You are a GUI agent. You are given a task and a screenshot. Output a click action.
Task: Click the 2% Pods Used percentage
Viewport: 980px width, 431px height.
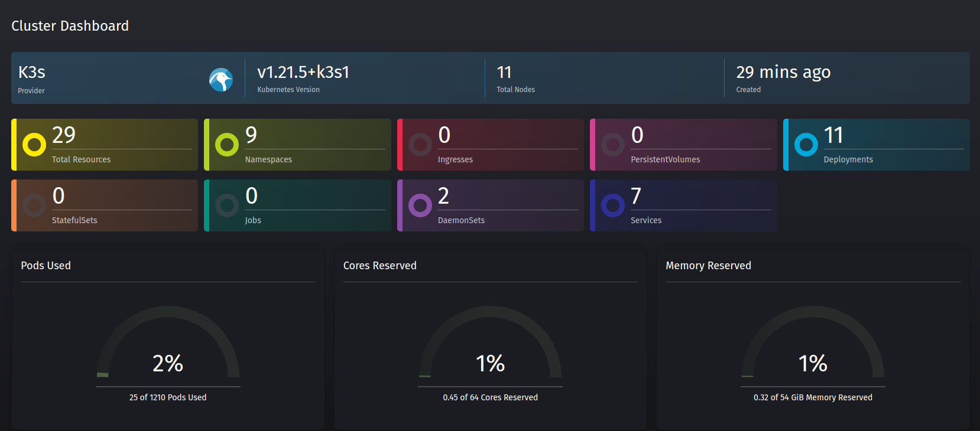point(168,363)
